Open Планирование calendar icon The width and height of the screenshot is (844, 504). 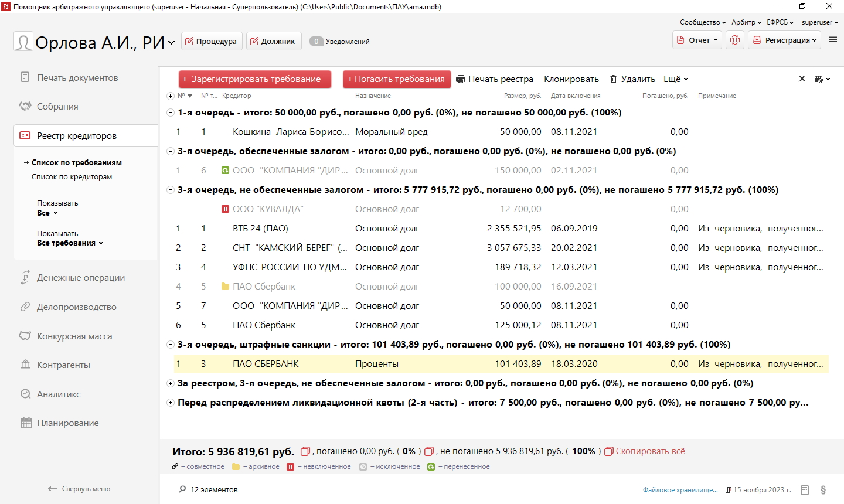click(26, 423)
